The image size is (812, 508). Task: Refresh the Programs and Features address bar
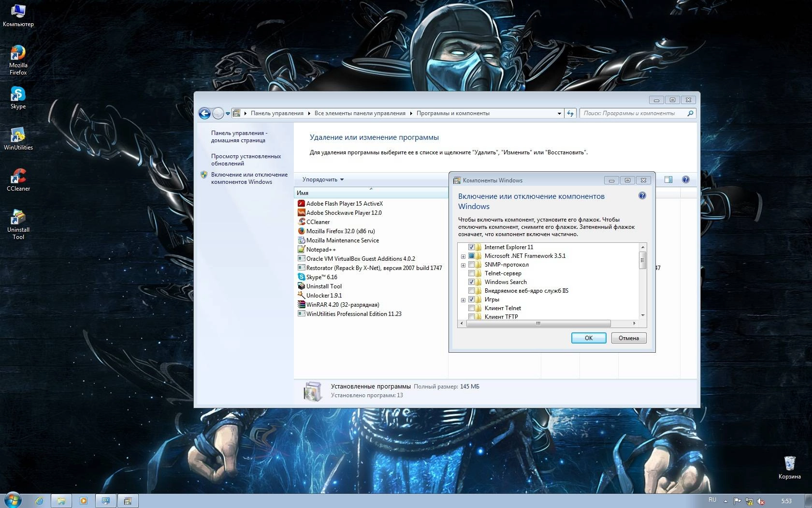[x=570, y=113]
